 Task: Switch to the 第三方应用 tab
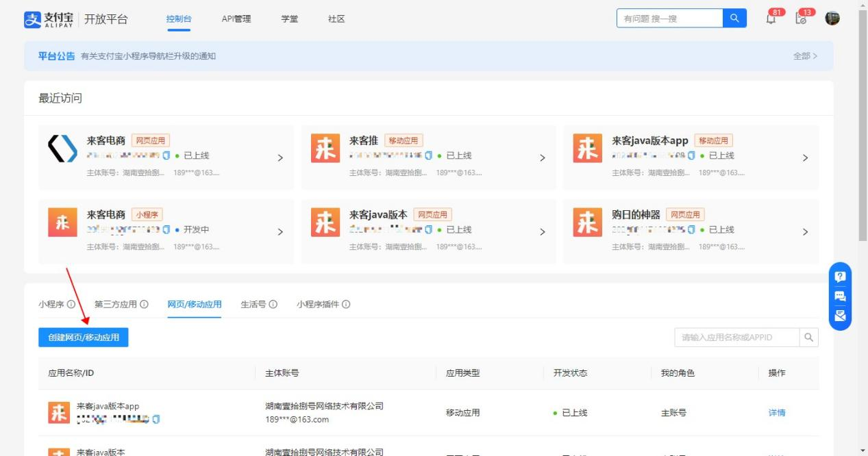(116, 305)
